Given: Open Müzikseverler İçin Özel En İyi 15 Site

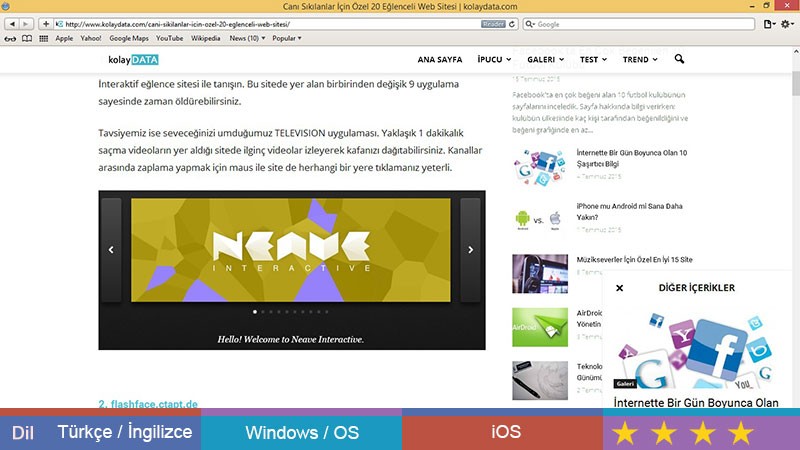Looking at the screenshot, I should pyautogui.click(x=634, y=260).
